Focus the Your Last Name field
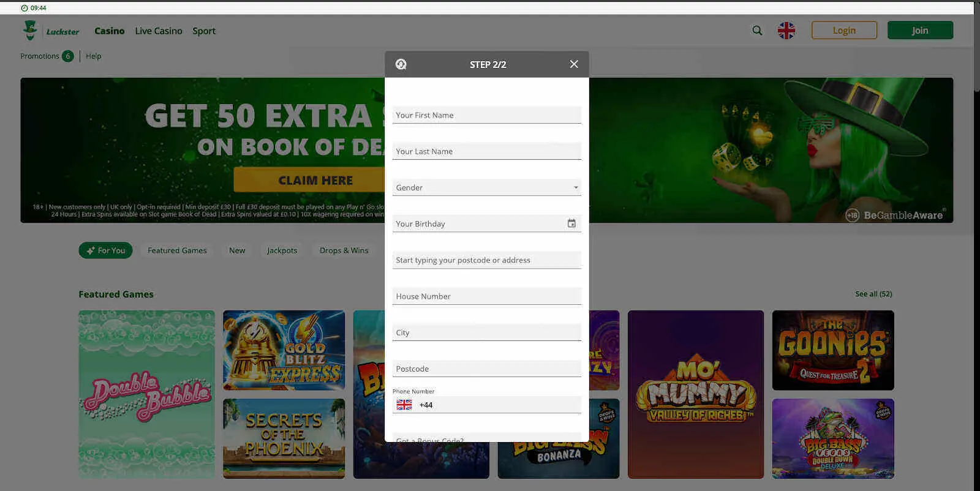Image resolution: width=980 pixels, height=491 pixels. tap(487, 151)
